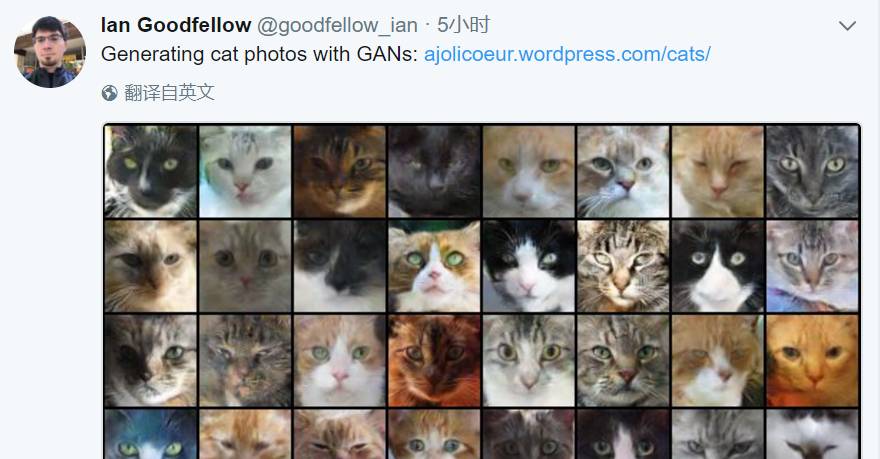Select the reddish-brown cat in third row
Image resolution: width=880 pixels, height=459 pixels.
[434, 360]
